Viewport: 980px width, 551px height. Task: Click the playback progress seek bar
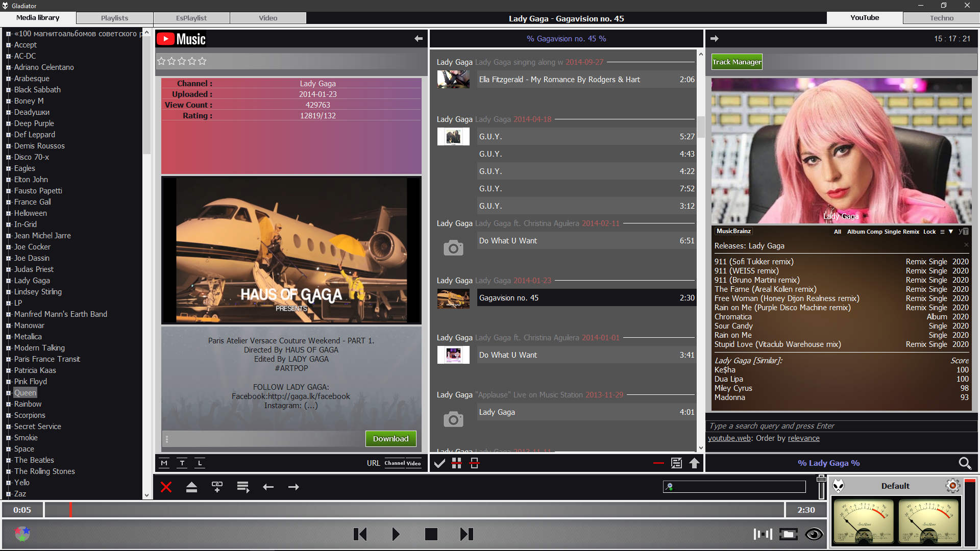(413, 510)
